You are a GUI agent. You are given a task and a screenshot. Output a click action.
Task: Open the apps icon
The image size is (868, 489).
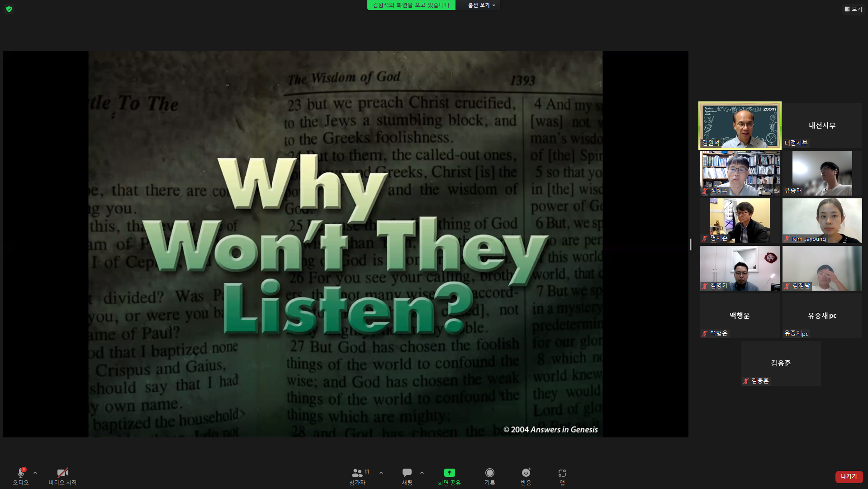coord(562,473)
